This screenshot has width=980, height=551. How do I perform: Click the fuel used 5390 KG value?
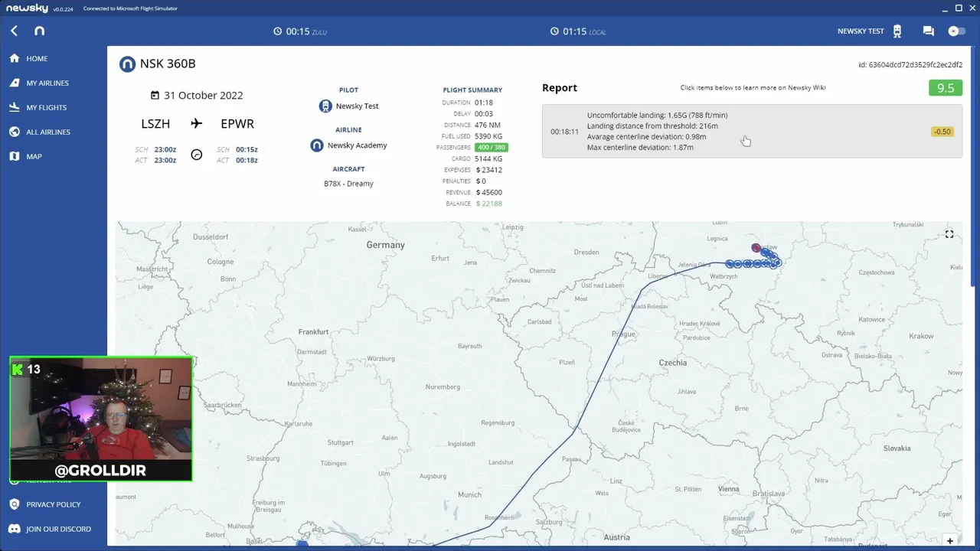[488, 136]
